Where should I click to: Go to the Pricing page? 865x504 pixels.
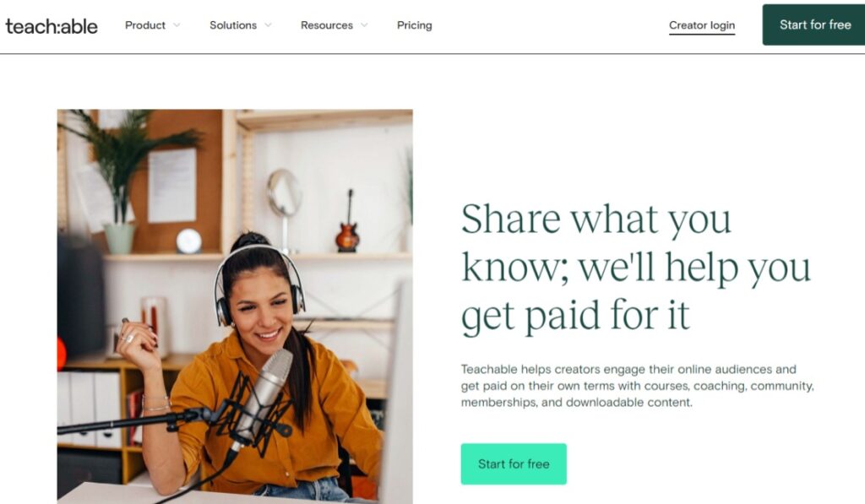414,25
